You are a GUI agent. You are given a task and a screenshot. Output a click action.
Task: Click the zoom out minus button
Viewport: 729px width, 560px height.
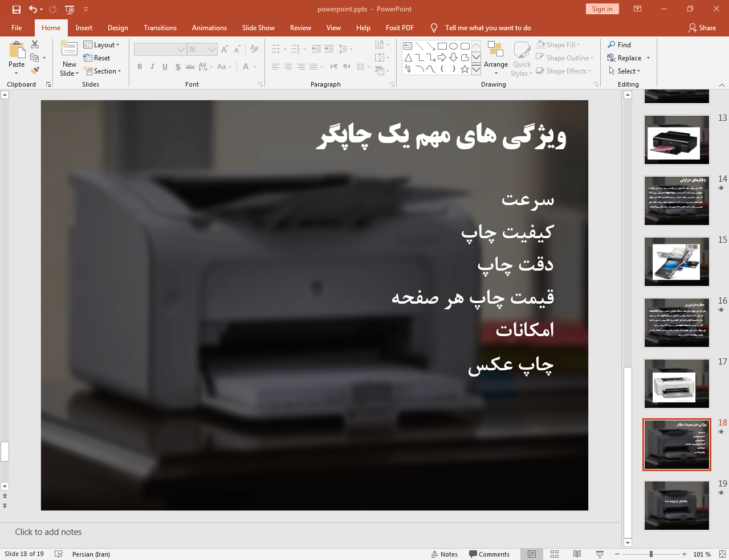click(617, 554)
